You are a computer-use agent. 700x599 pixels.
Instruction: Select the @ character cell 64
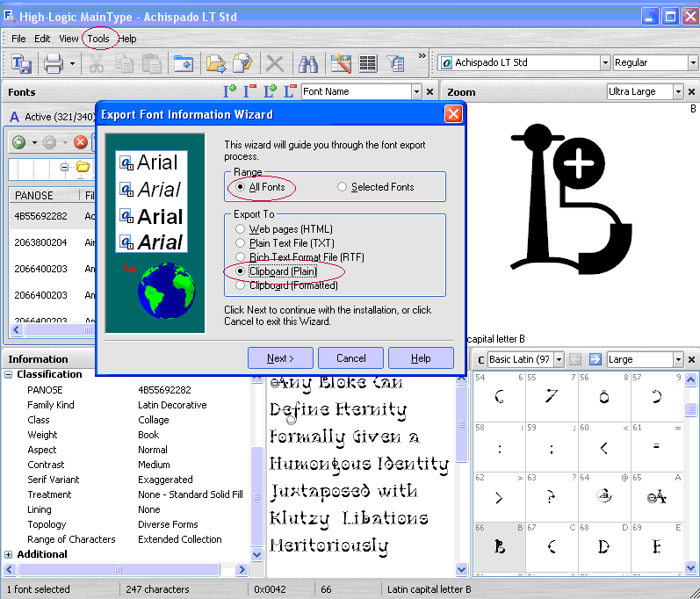604,496
